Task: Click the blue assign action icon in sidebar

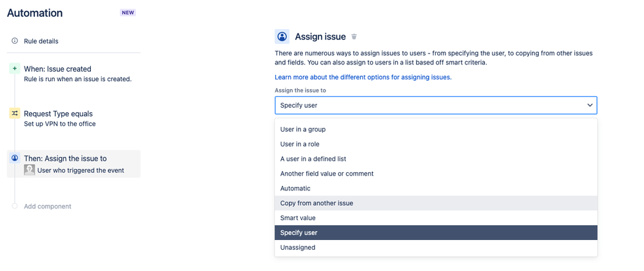Action: pyautogui.click(x=14, y=158)
